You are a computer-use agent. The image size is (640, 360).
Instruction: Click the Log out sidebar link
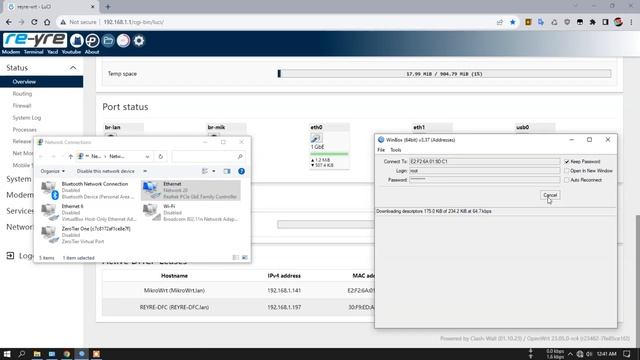(20, 256)
